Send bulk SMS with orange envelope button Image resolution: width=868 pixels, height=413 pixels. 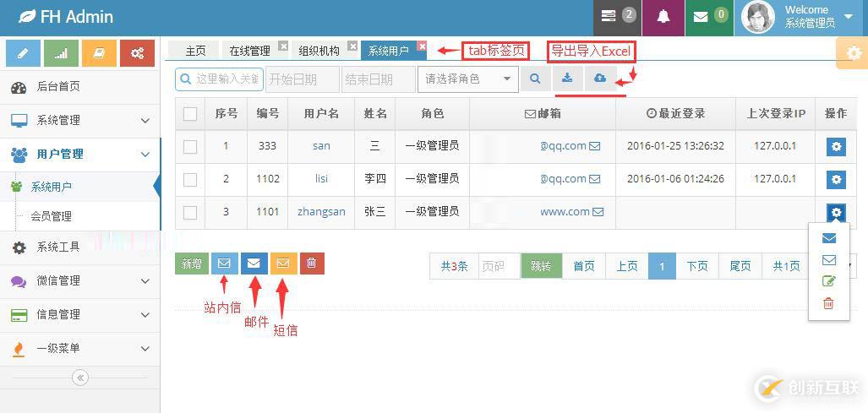(x=283, y=264)
